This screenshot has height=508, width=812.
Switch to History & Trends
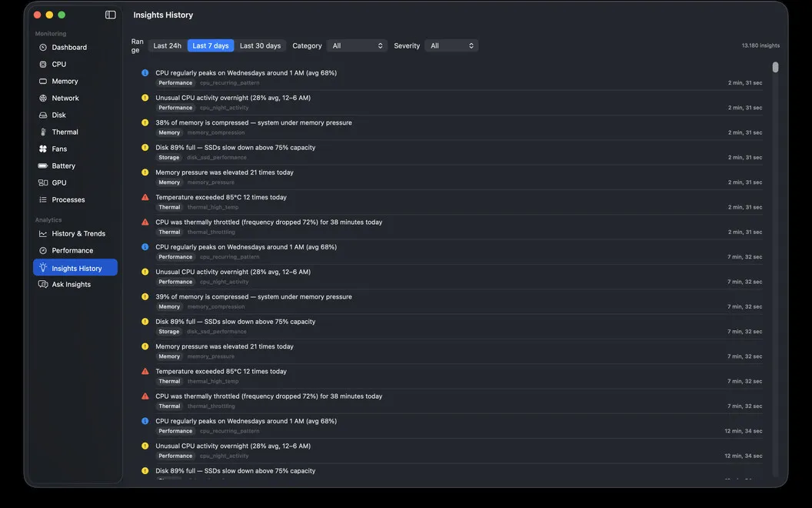pyautogui.click(x=75, y=234)
